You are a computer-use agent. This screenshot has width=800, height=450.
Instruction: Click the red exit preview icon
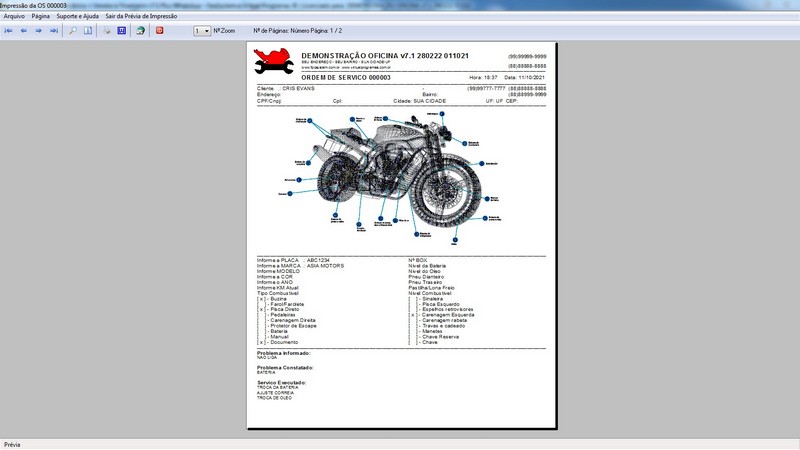point(160,31)
